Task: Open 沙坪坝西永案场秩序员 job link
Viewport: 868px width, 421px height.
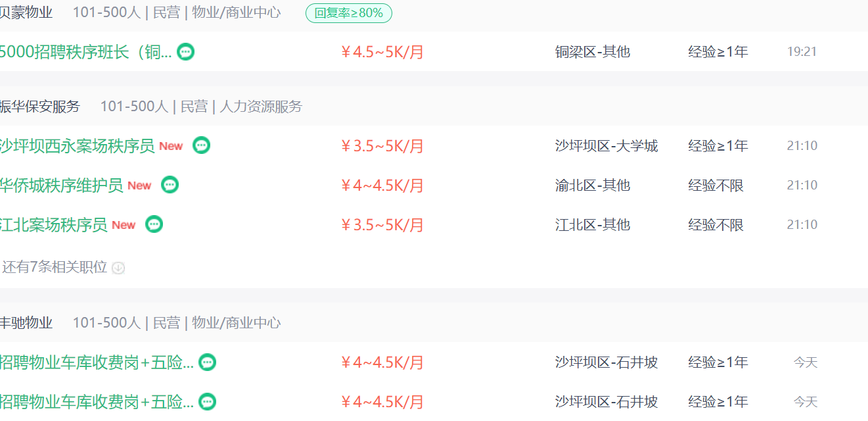Action: click(x=77, y=146)
